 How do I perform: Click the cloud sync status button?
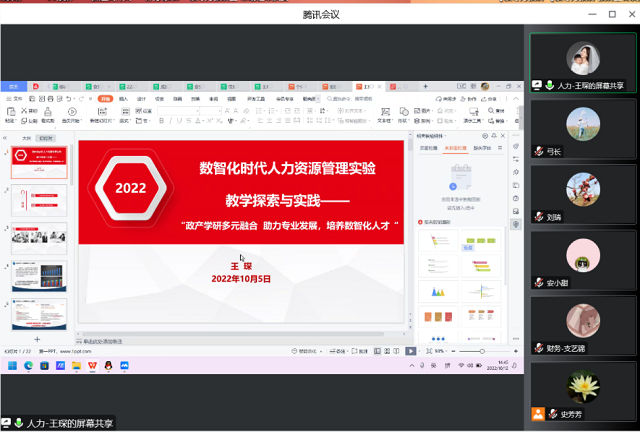(446, 99)
